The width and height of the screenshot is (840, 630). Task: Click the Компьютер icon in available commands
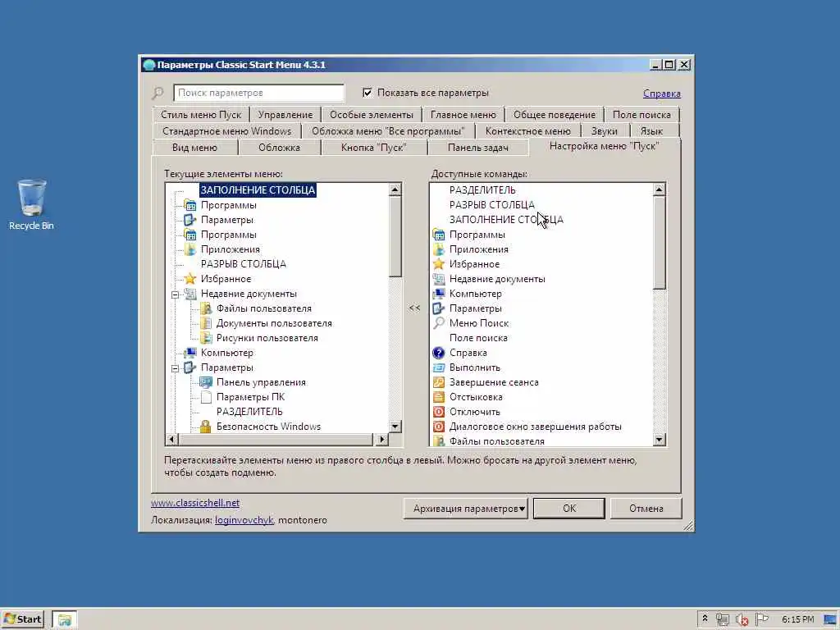[x=439, y=294]
